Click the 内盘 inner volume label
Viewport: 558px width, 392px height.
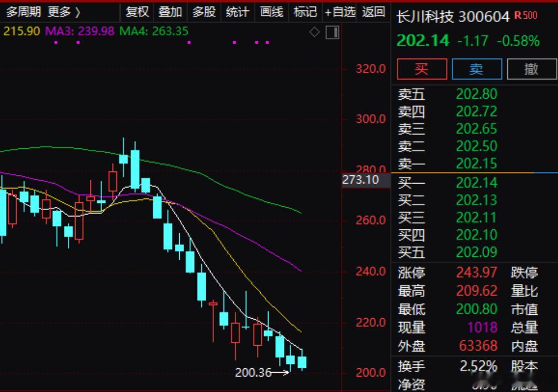(x=524, y=346)
